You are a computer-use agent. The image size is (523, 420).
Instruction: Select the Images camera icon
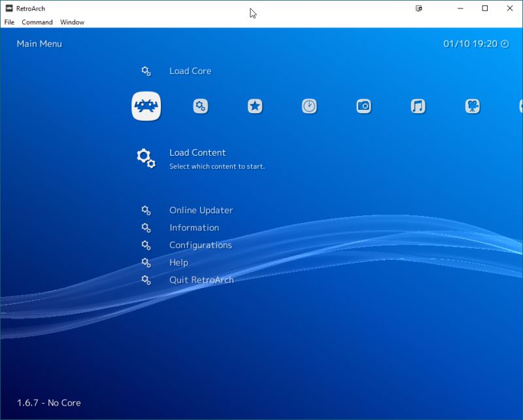point(363,105)
